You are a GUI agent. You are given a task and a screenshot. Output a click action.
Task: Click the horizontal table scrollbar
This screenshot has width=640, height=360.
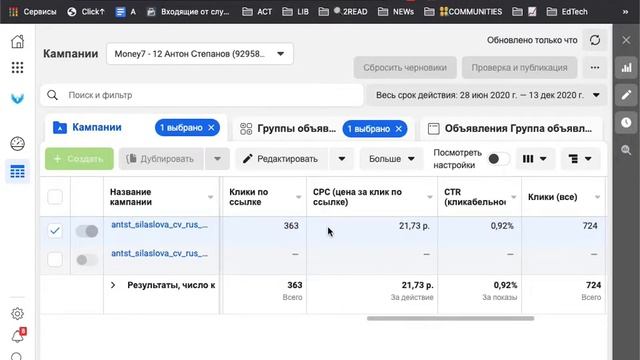point(450,318)
